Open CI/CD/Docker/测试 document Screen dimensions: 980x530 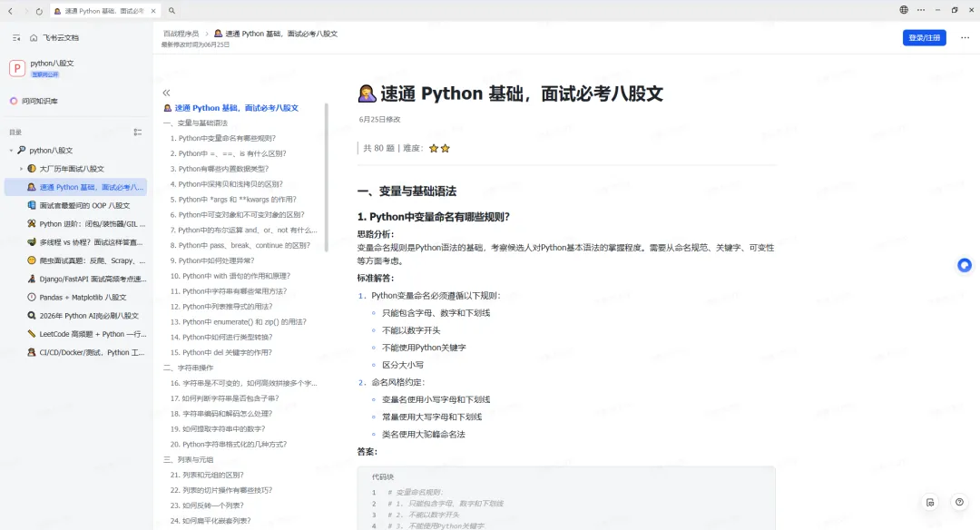coord(92,352)
